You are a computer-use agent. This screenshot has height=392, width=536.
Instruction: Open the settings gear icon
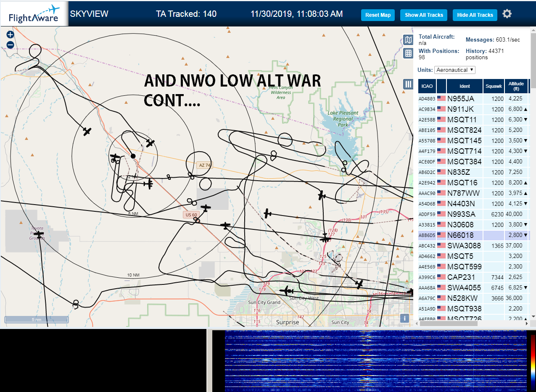(x=507, y=14)
